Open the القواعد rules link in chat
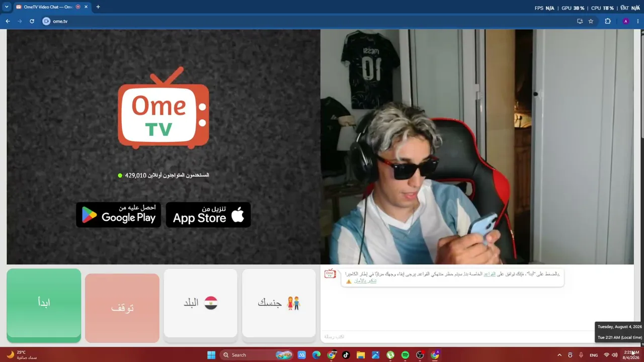Image resolution: width=644 pixels, height=362 pixels. 490,274
